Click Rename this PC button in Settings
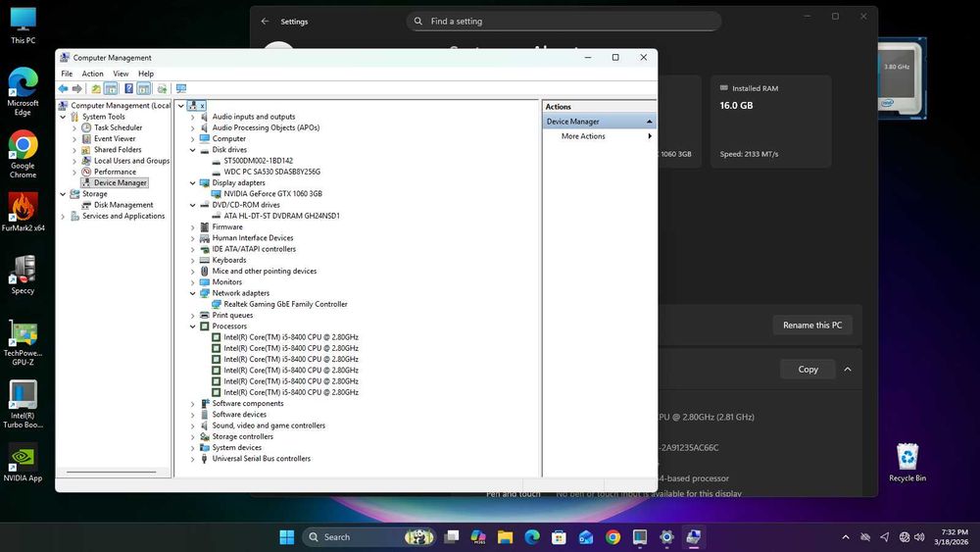Viewport: 980px width, 552px height. (812, 326)
